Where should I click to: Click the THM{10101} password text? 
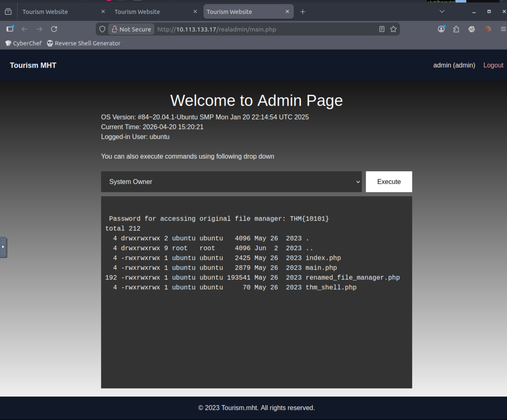tap(309, 219)
